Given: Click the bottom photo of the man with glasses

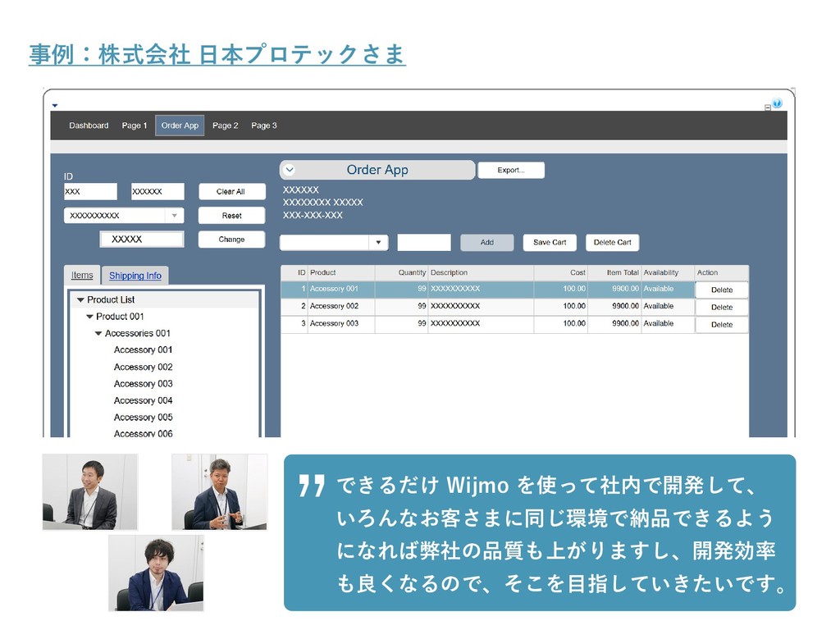Looking at the screenshot, I should click(156, 573).
